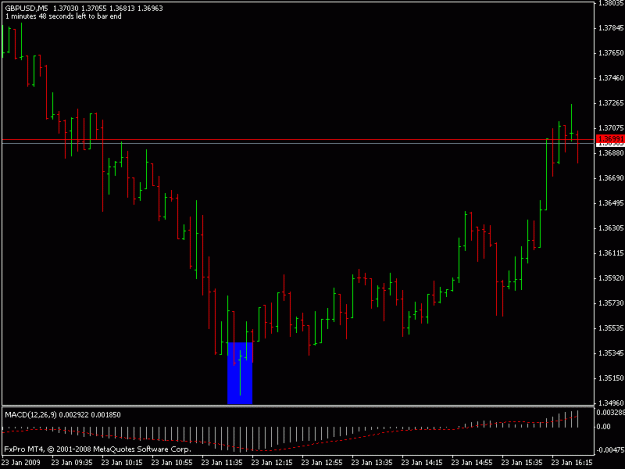Screen dimensions: 625x469
Task: Click the MACD 0.00 scale label
Action: coord(604,427)
